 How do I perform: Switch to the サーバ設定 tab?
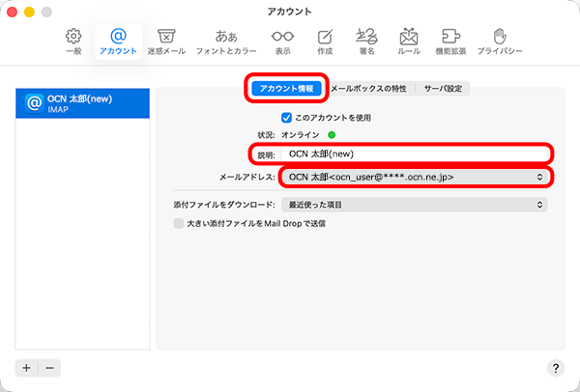(443, 88)
